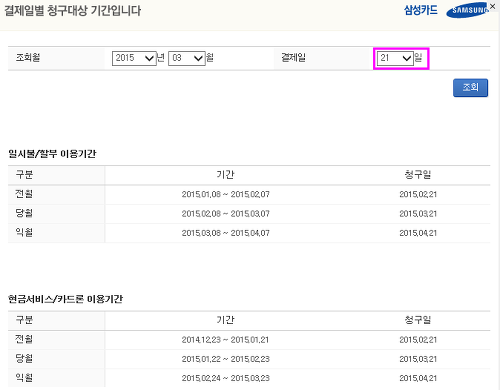Click the 기간 column header in cash table
This screenshot has height=390, width=500.
click(x=226, y=320)
